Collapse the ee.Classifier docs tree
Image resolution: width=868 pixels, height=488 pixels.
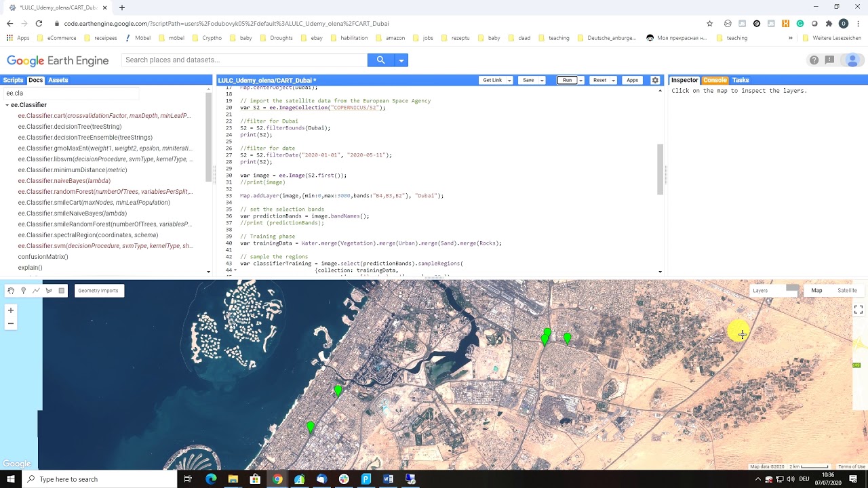click(x=7, y=105)
